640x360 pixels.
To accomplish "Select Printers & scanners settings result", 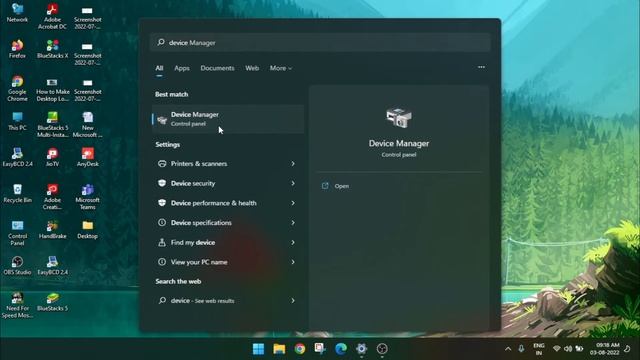I will coord(227,164).
